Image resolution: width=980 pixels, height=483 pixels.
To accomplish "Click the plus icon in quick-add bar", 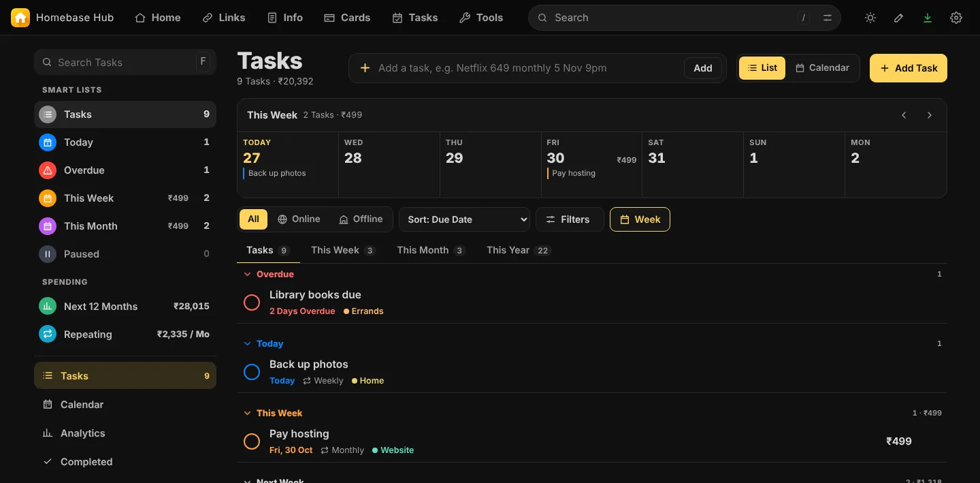I will coord(365,68).
